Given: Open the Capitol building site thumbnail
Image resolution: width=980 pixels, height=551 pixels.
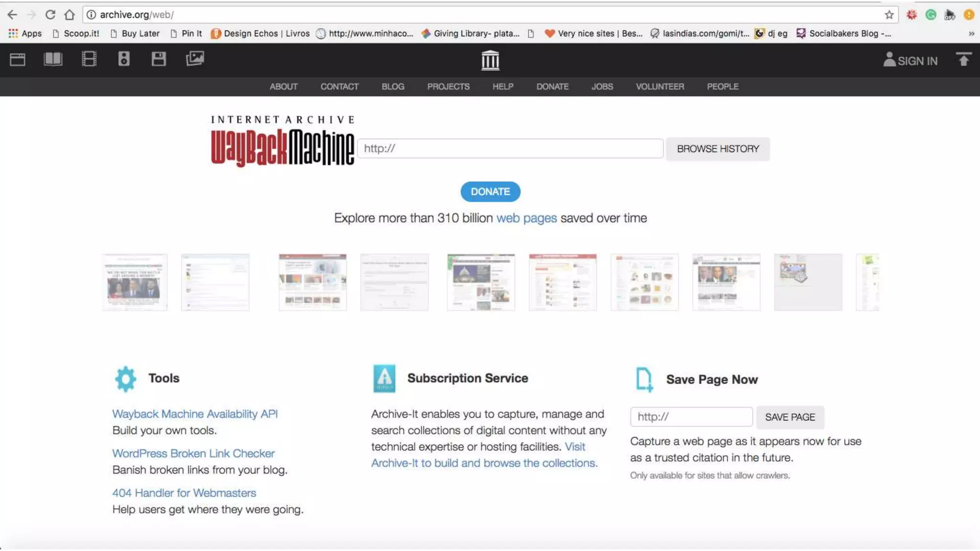Looking at the screenshot, I should pyautogui.click(x=481, y=282).
